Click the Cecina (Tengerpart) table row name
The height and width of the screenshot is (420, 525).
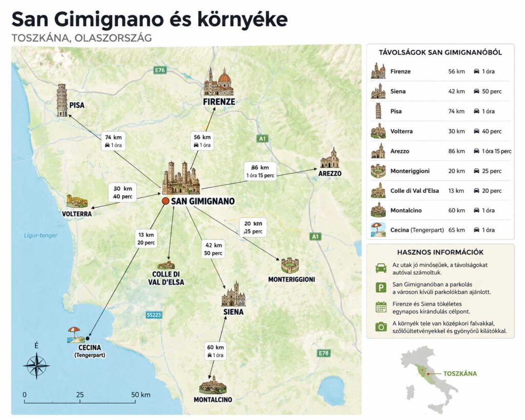(x=417, y=230)
